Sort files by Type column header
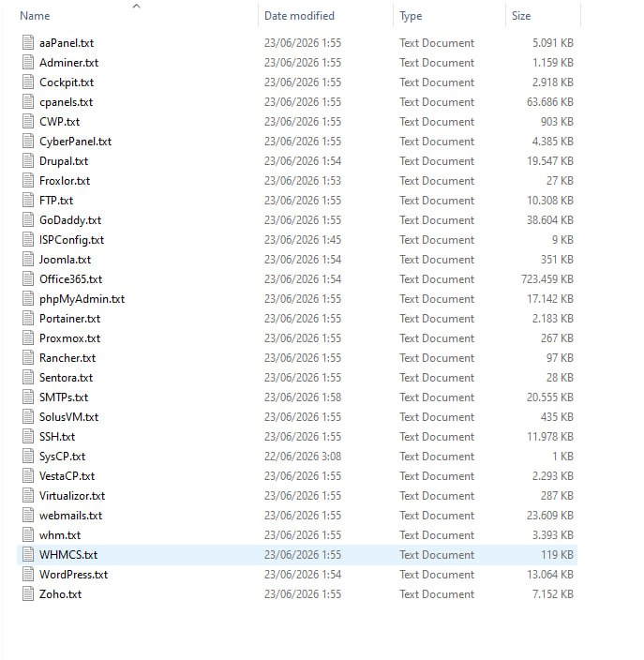This screenshot has height=660, width=644. [x=411, y=16]
